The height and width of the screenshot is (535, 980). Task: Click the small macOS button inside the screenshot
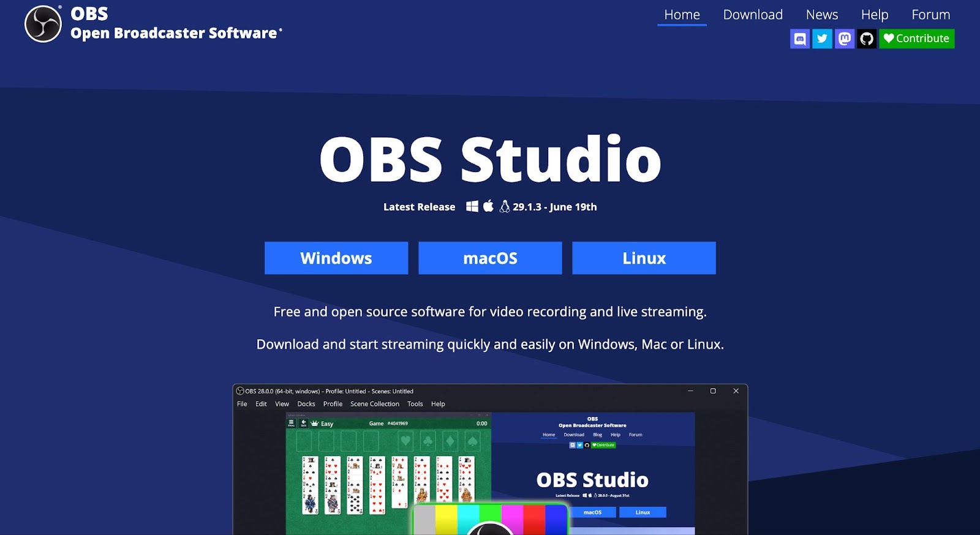[x=592, y=512]
